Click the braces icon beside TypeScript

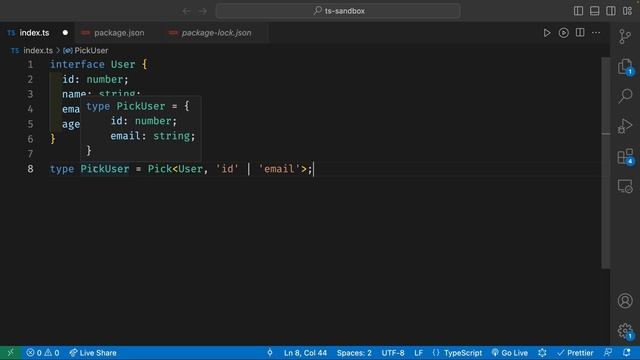point(436,353)
